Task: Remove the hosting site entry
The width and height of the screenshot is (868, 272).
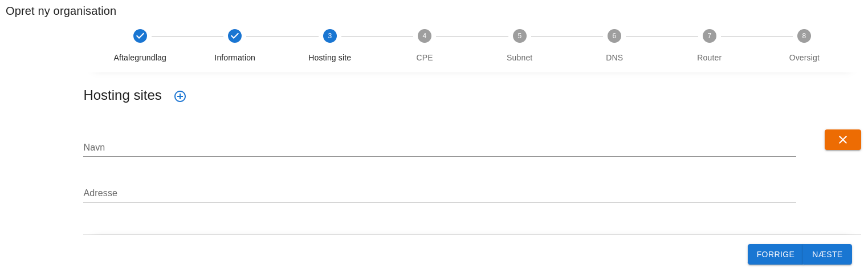Action: pos(842,140)
